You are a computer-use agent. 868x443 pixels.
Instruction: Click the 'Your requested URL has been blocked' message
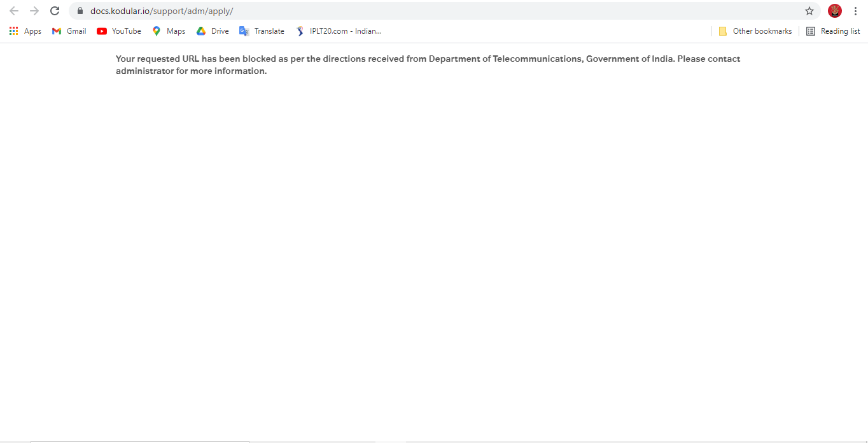pyautogui.click(x=428, y=65)
